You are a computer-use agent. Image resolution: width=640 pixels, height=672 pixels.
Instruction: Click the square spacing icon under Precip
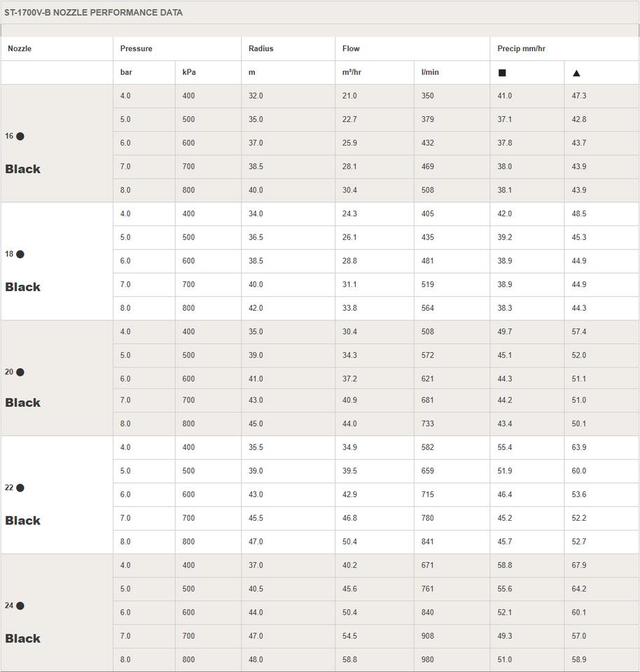502,73
